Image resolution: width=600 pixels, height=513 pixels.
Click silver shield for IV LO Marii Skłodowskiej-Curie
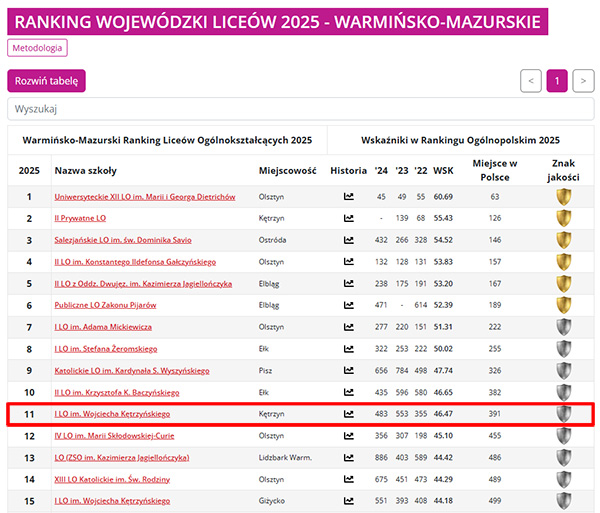click(x=564, y=436)
